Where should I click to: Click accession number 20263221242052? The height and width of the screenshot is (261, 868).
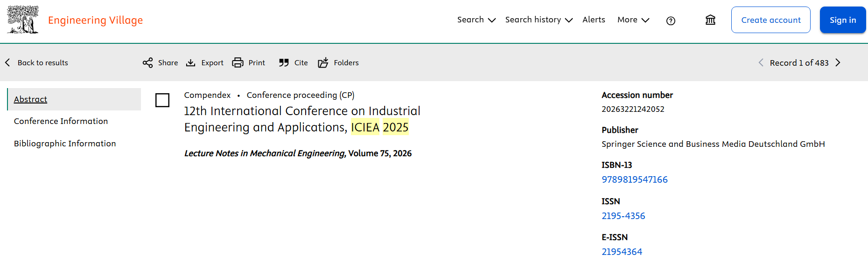tap(633, 109)
